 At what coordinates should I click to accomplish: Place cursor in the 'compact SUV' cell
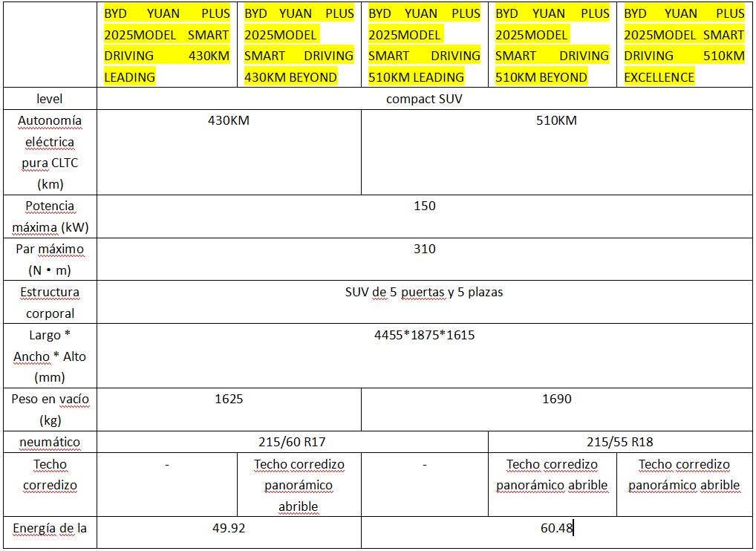pos(424,99)
